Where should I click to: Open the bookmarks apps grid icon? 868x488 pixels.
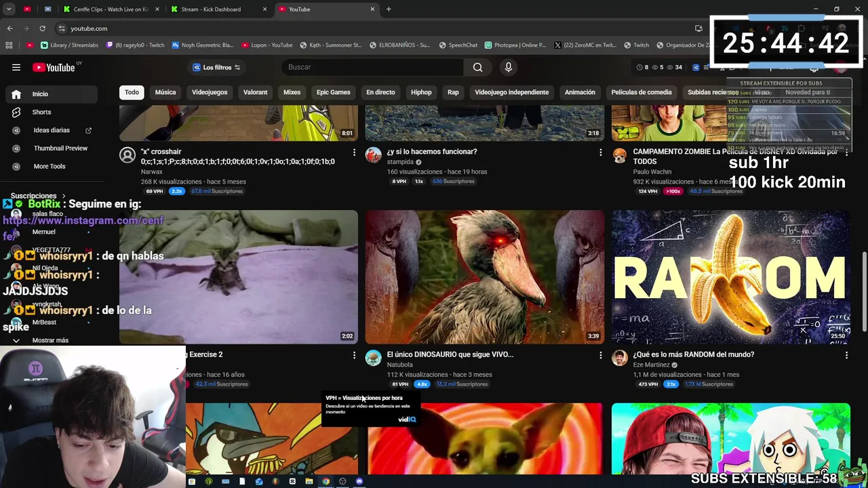pos(9,45)
